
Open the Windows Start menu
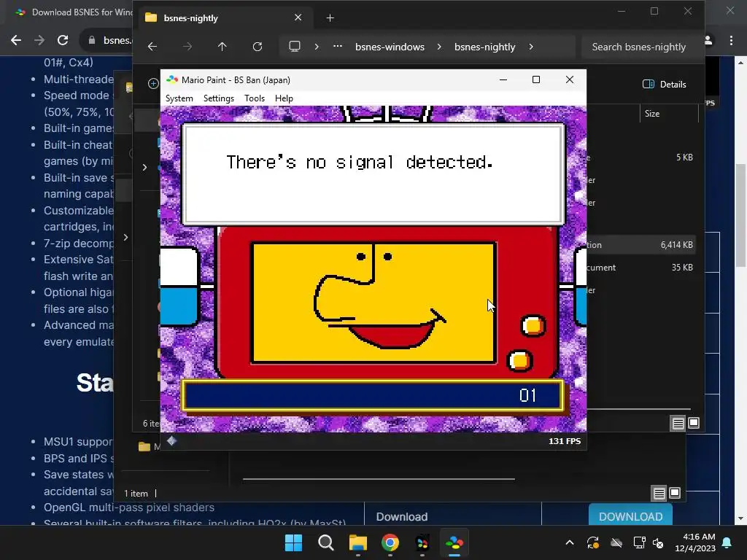coord(293,542)
